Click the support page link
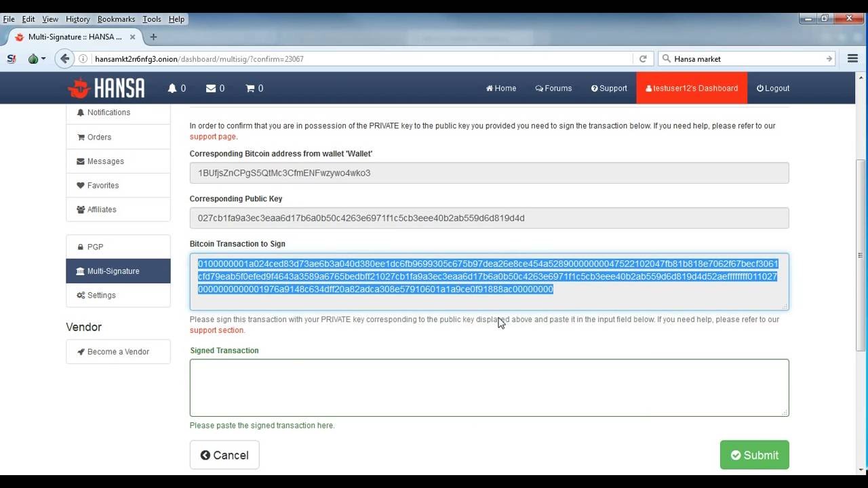 [212, 137]
